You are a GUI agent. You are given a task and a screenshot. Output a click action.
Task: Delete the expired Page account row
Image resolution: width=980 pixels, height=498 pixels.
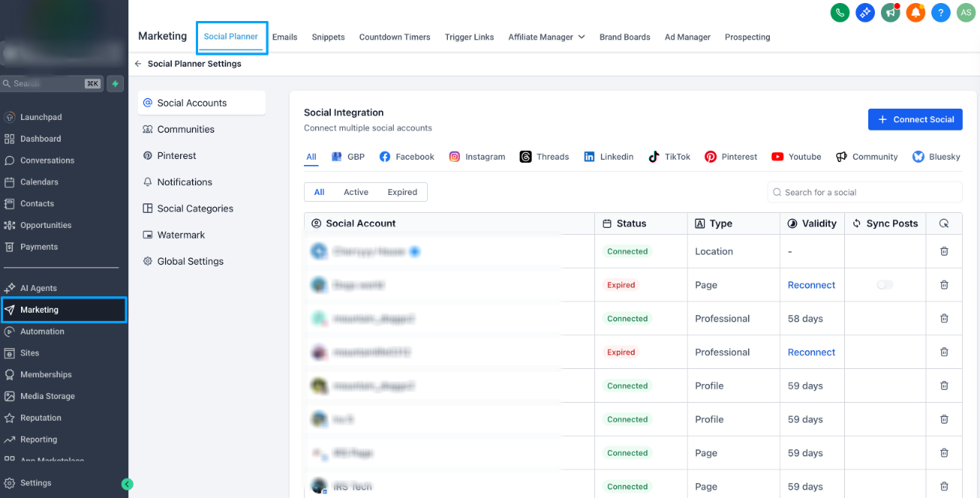click(944, 285)
